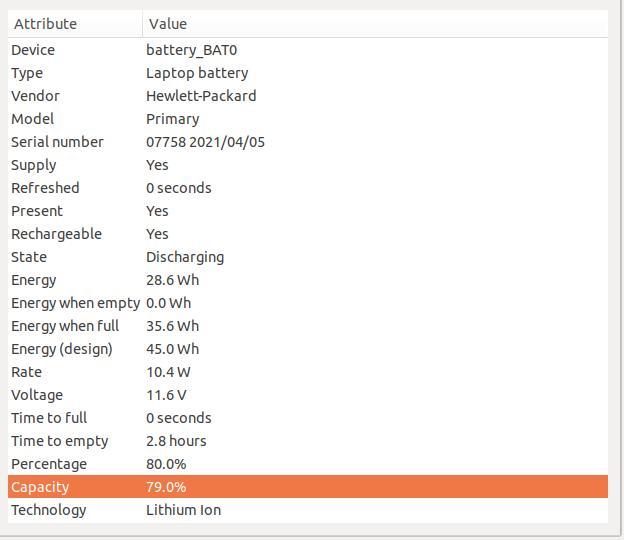
Task: Select the Technology Lithium Ion row
Action: (308, 510)
